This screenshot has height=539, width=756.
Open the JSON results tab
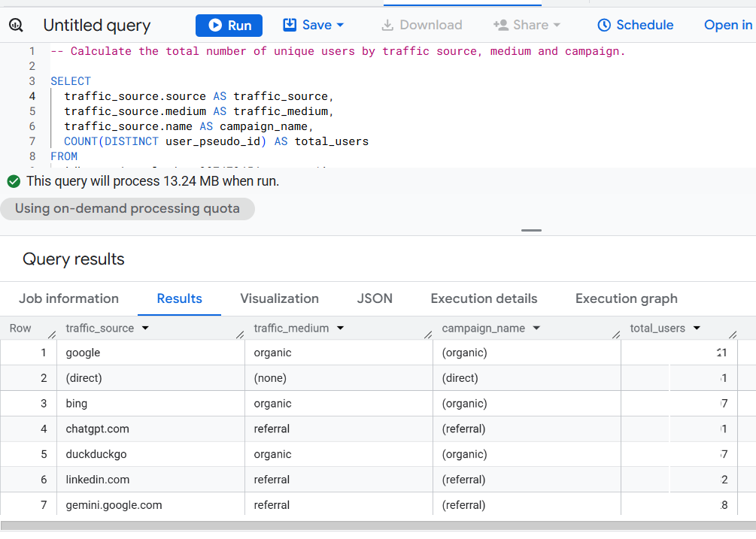(x=375, y=298)
